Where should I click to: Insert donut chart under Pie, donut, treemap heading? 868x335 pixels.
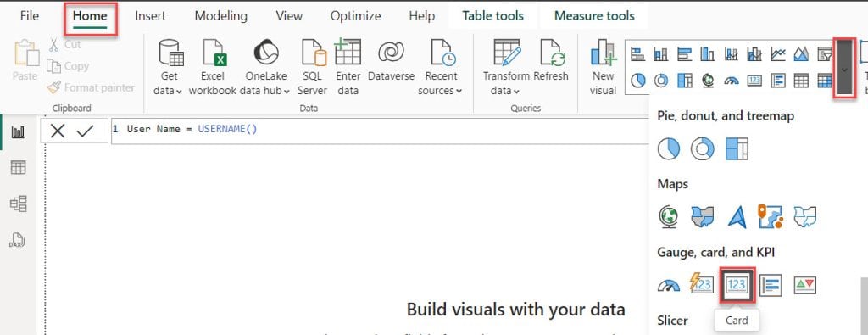click(703, 149)
